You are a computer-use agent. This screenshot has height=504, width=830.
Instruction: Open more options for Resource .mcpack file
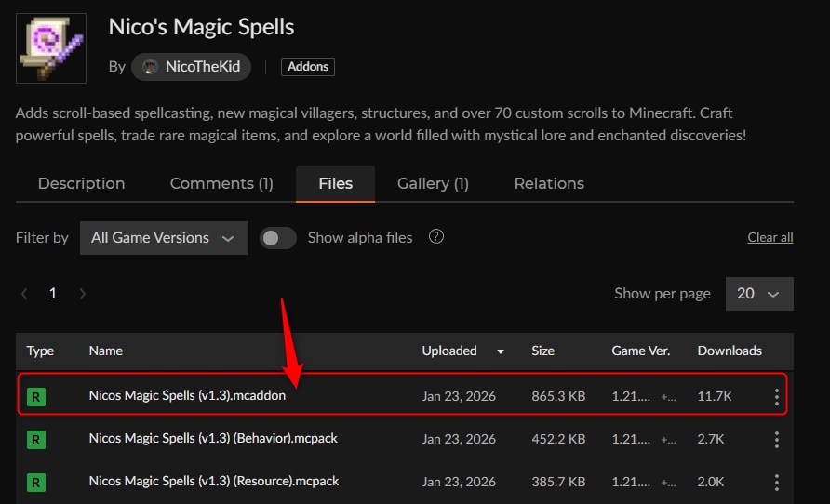777,483
